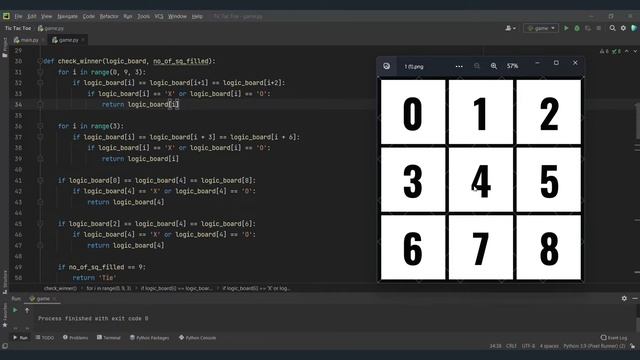Open IDE settings gear in the top toolbar

(623, 28)
